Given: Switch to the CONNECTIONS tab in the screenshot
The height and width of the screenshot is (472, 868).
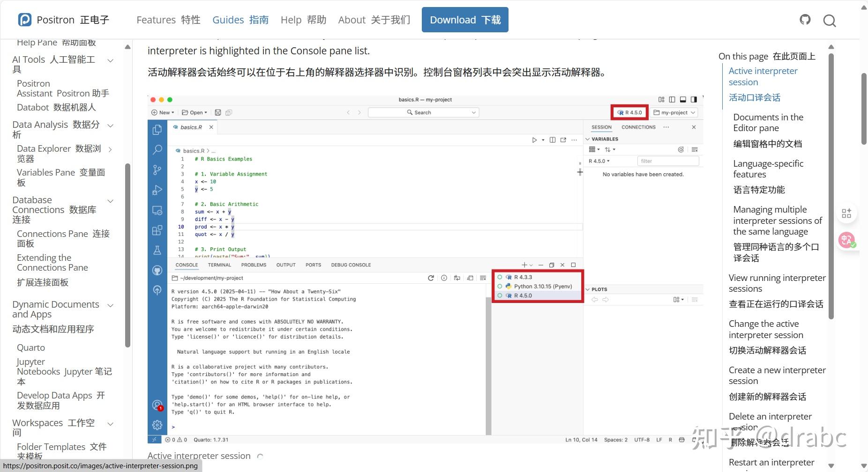Looking at the screenshot, I should coord(638,127).
